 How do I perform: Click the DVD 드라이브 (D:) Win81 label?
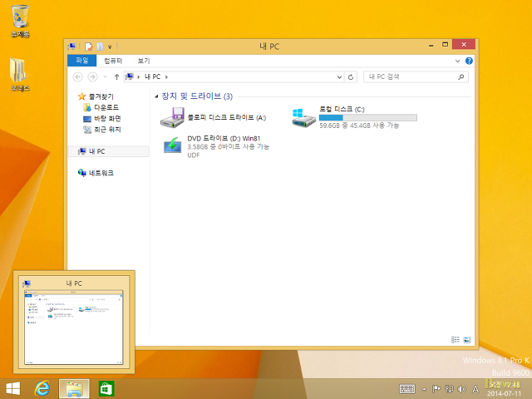224,139
